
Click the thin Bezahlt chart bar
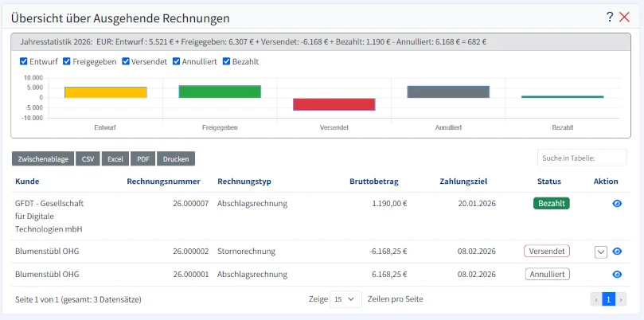(x=563, y=97)
